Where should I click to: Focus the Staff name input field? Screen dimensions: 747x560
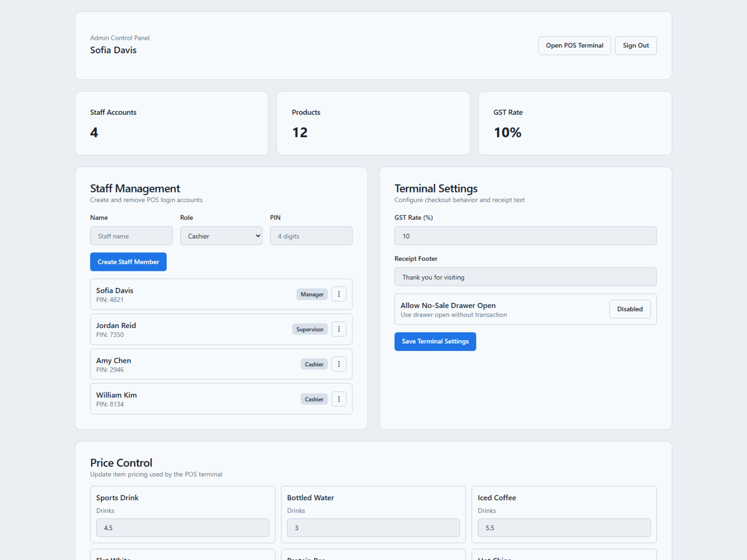[x=131, y=236]
